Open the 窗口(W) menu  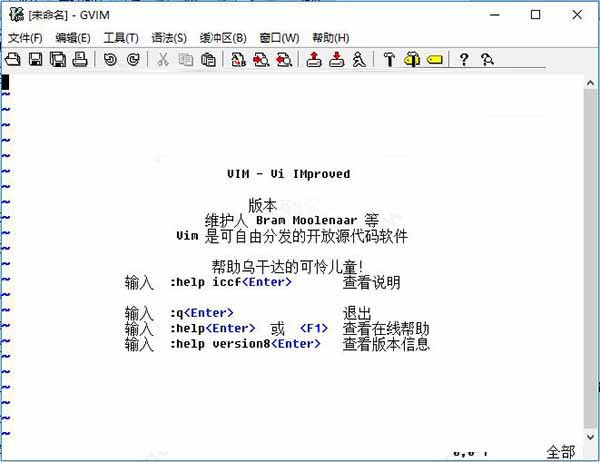tap(279, 38)
